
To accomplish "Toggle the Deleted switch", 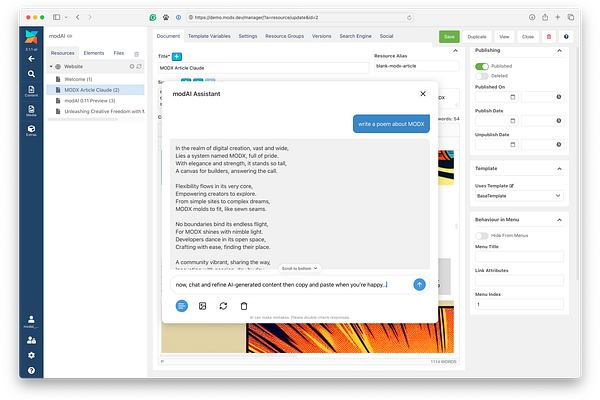I will [482, 76].
